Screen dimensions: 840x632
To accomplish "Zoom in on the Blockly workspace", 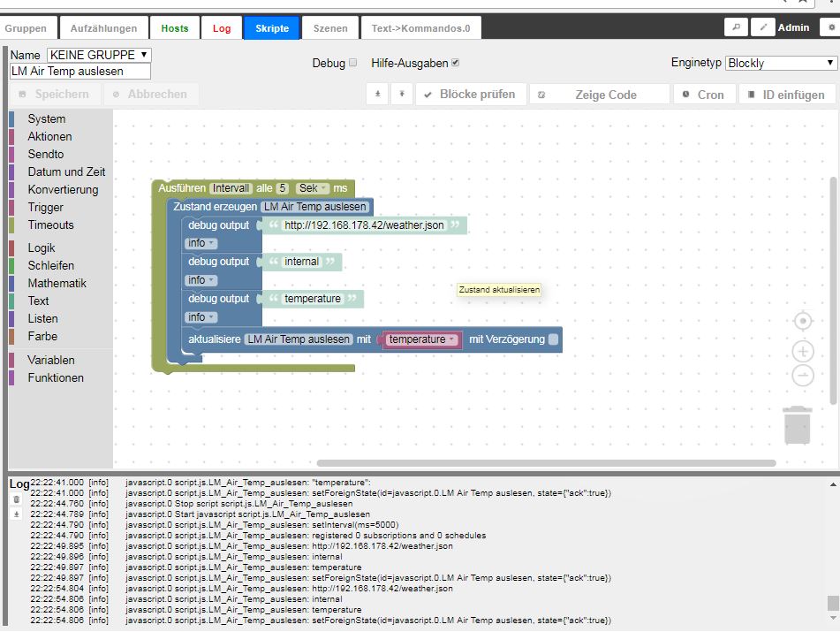I will point(803,352).
